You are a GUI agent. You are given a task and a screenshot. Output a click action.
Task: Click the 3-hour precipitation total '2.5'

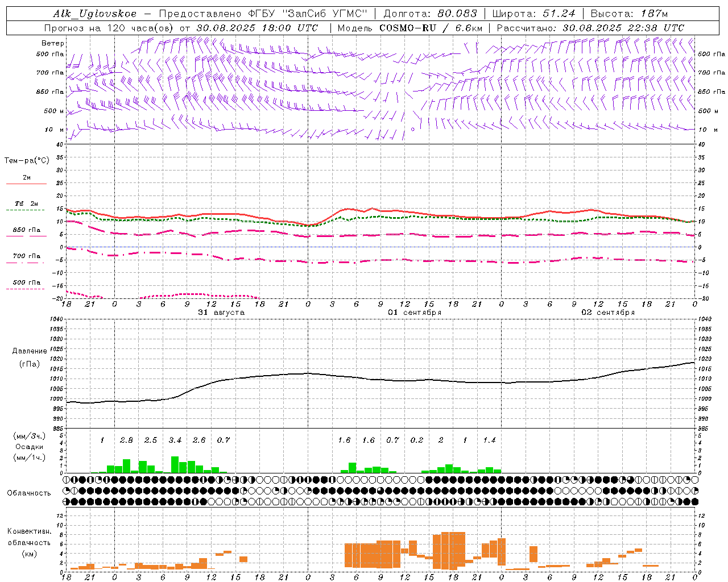coord(151,440)
